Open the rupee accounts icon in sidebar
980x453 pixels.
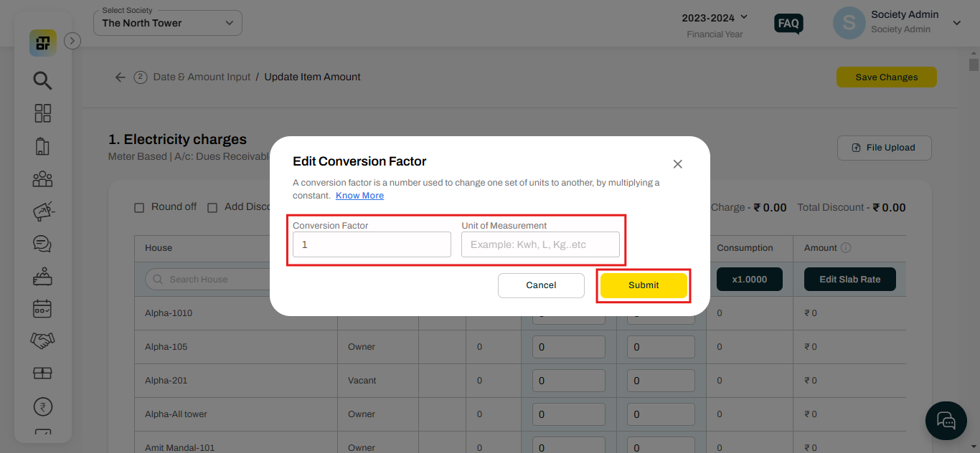tap(42, 406)
